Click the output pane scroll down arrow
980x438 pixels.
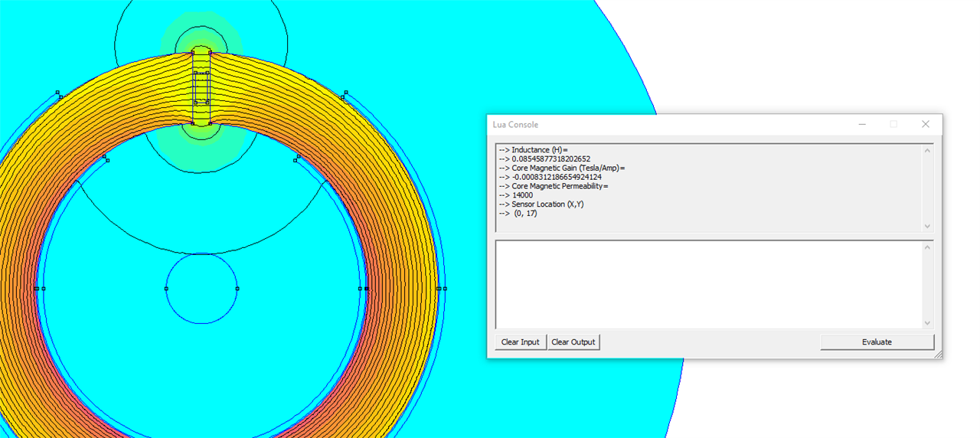928,226
